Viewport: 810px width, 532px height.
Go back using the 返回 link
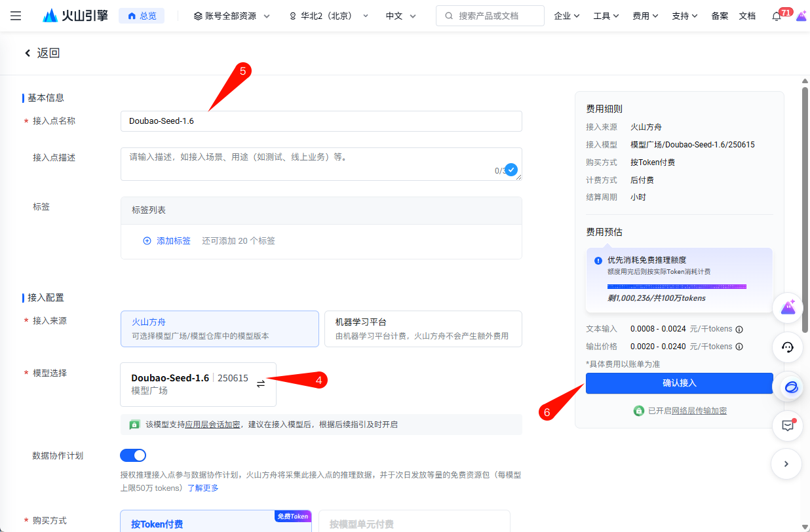point(42,53)
